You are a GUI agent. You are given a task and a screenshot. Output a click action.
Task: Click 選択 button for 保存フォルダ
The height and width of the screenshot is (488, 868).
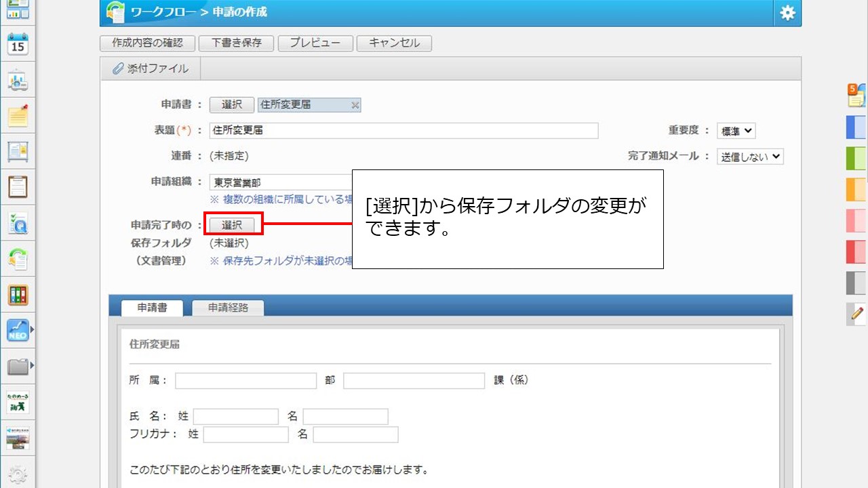click(232, 225)
